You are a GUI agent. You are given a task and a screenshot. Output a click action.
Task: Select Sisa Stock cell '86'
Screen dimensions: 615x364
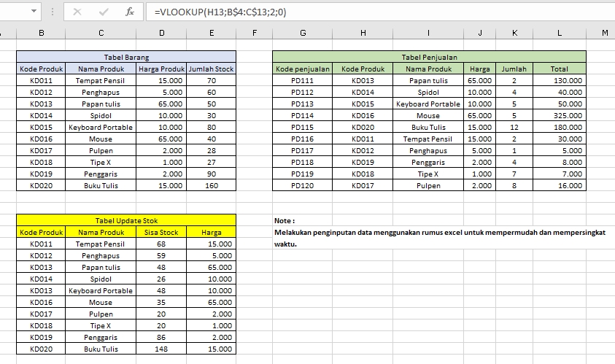coord(161,337)
